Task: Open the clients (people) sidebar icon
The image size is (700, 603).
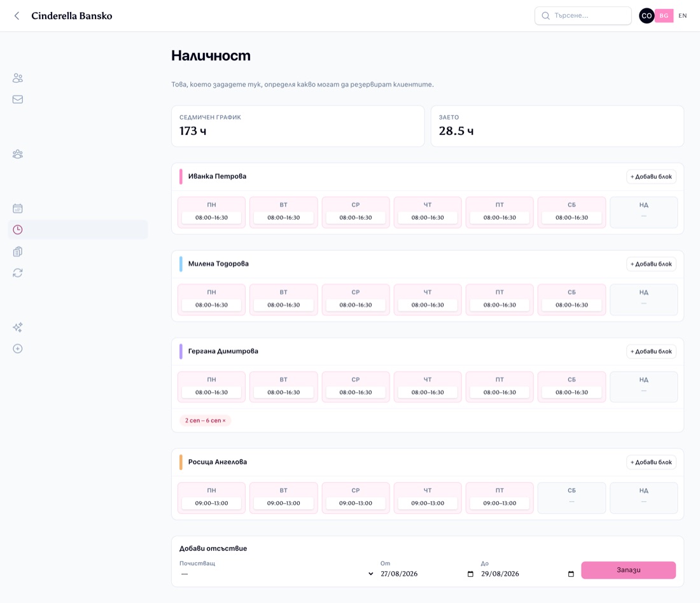Action: (x=18, y=78)
